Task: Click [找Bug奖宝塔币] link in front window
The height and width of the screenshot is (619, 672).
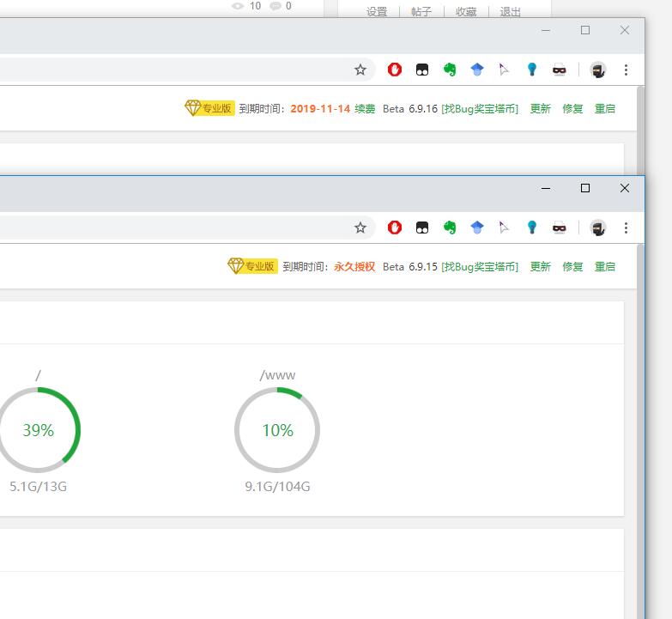Action: tap(480, 267)
